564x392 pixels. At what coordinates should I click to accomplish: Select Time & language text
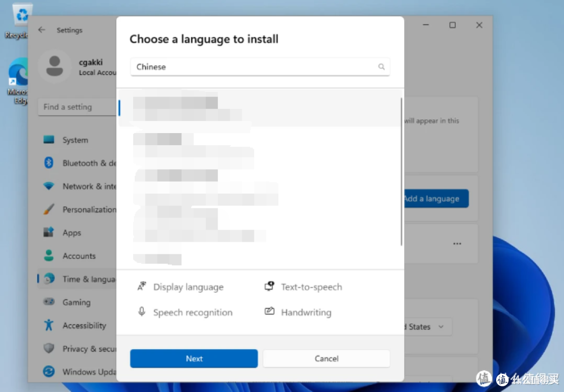point(89,279)
